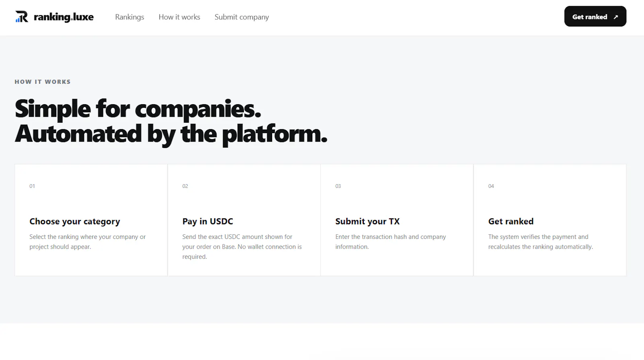The height and width of the screenshot is (360, 644).
Task: Click the 'Send the exact USDC amount' description
Action: tap(242, 247)
